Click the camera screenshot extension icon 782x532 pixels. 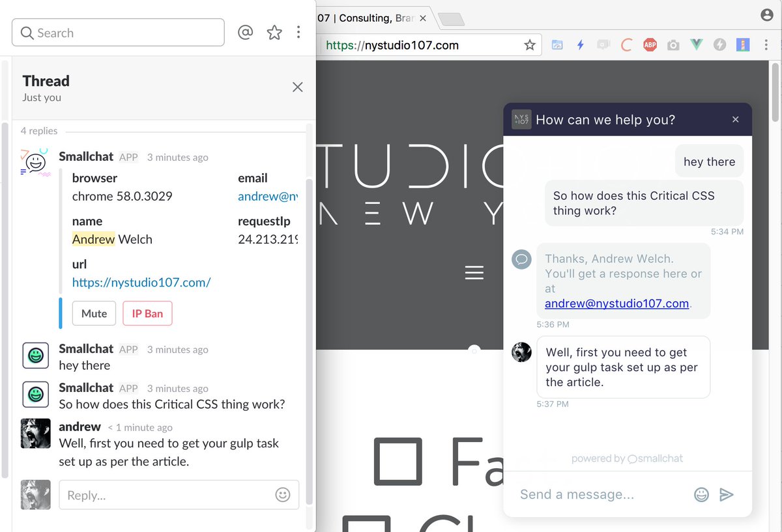pyautogui.click(x=673, y=45)
